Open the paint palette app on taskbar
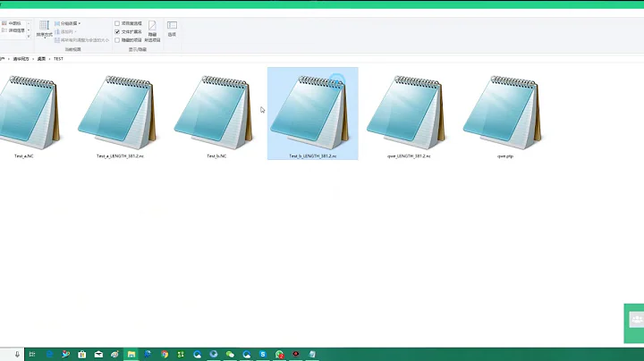This screenshot has height=361, width=644. point(115,354)
